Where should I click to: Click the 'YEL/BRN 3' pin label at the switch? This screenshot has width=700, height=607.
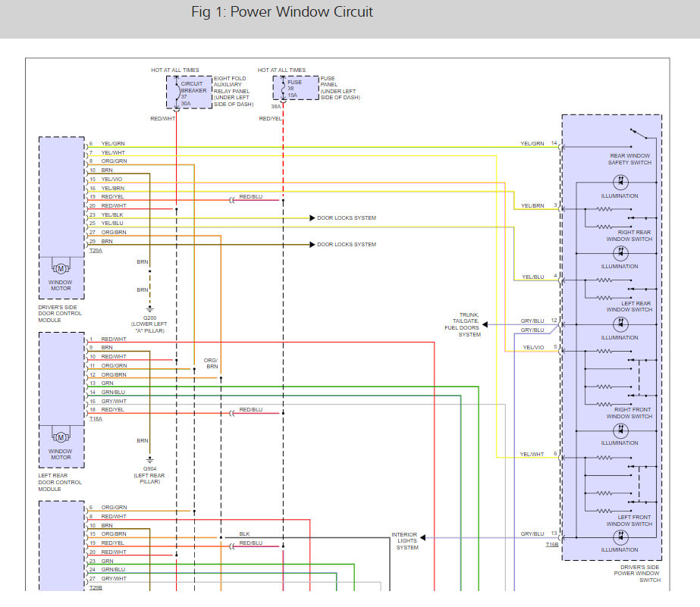pos(539,205)
